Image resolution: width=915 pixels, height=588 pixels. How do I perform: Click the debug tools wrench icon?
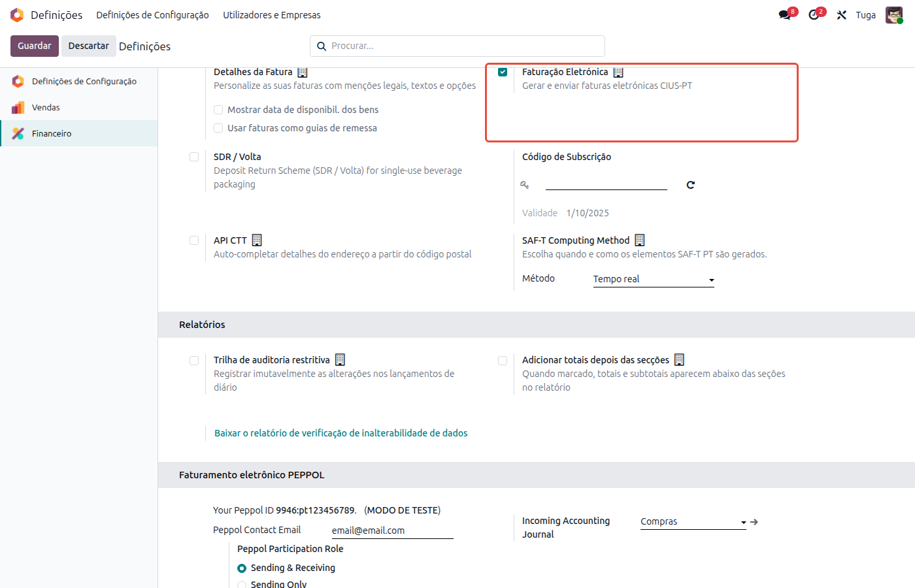(842, 15)
